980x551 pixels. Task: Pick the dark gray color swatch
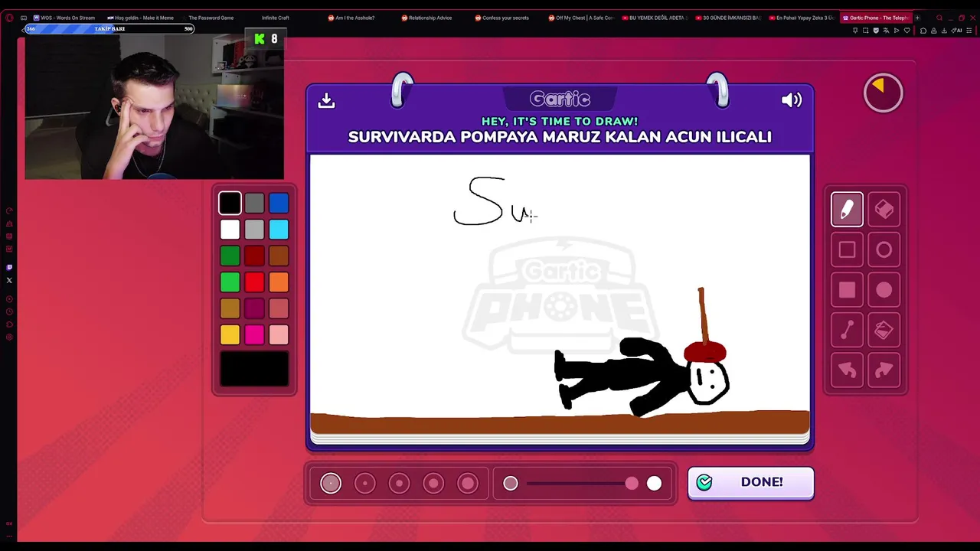[254, 203]
